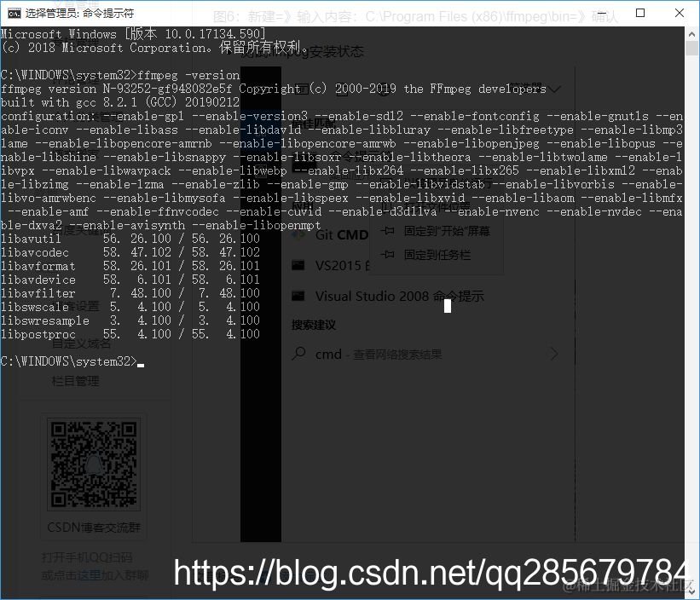
Task: Expand the cmd web search chevron arrow
Action: coord(554,355)
